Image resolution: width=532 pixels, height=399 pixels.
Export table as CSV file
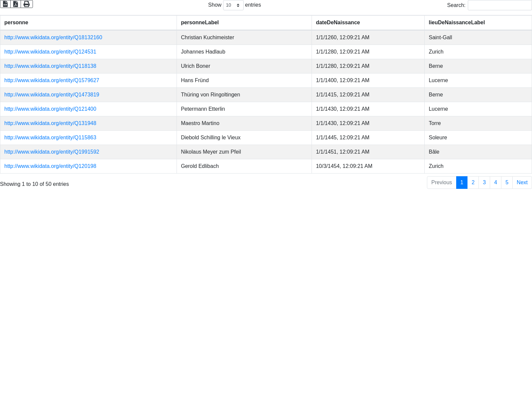5,4
